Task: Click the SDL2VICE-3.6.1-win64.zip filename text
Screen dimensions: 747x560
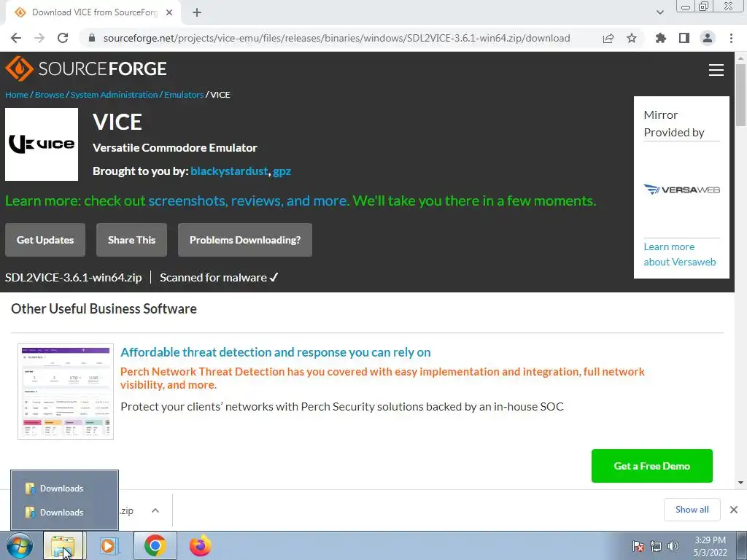Action: 74,278
